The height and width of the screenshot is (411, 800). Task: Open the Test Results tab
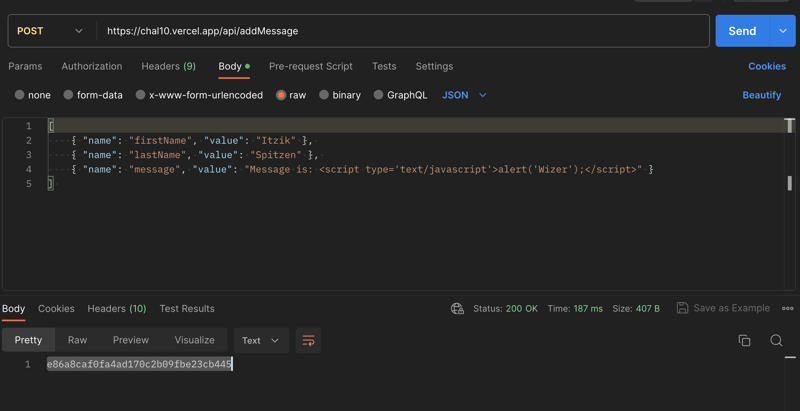(x=187, y=309)
